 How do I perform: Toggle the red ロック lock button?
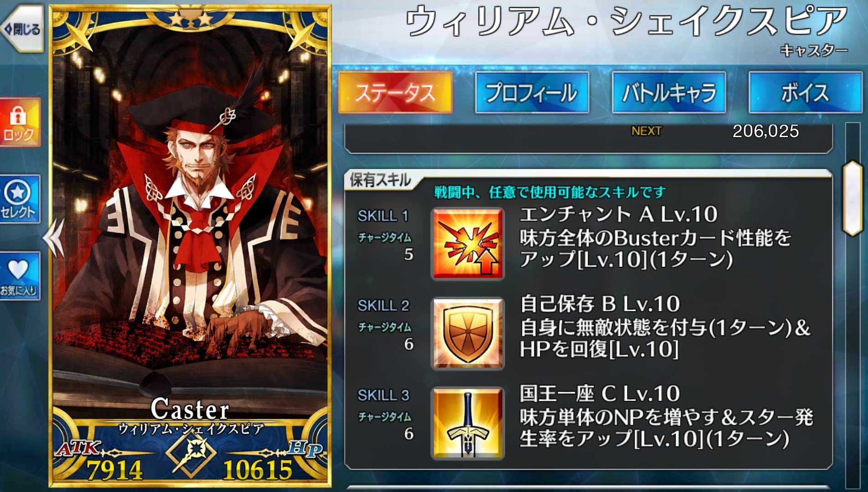pos(20,123)
